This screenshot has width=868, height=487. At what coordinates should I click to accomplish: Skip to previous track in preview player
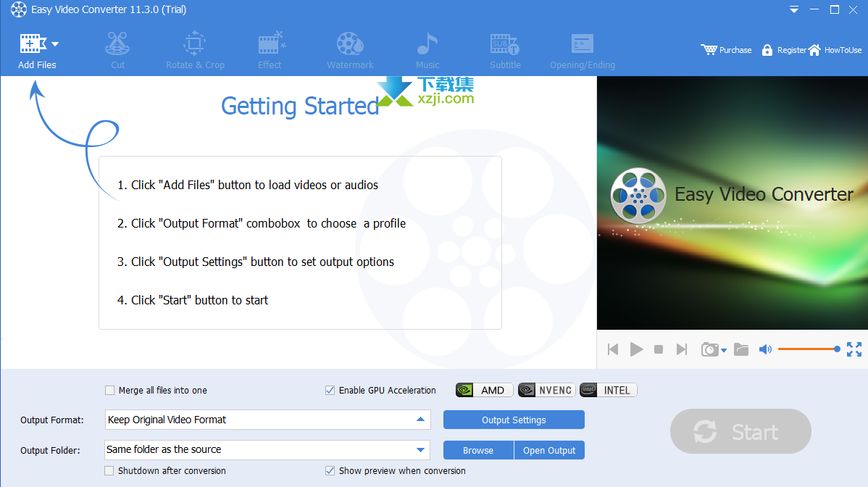coord(613,349)
